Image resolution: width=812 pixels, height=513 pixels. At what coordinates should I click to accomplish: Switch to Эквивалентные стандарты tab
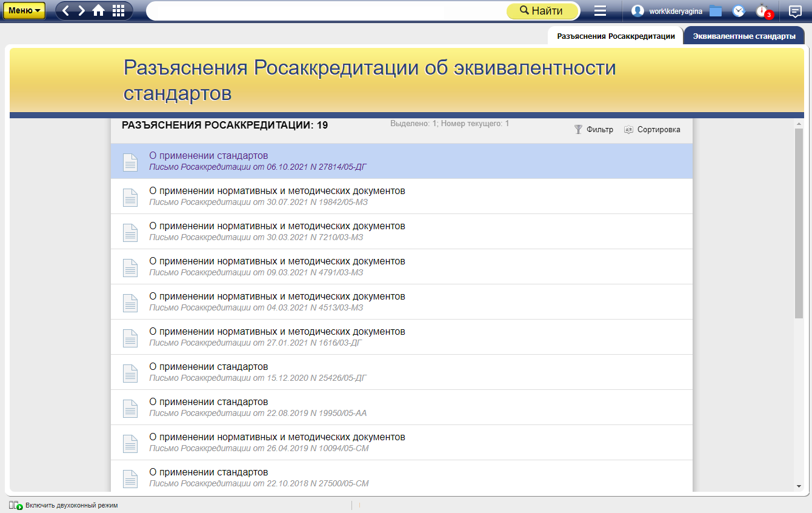pyautogui.click(x=744, y=36)
